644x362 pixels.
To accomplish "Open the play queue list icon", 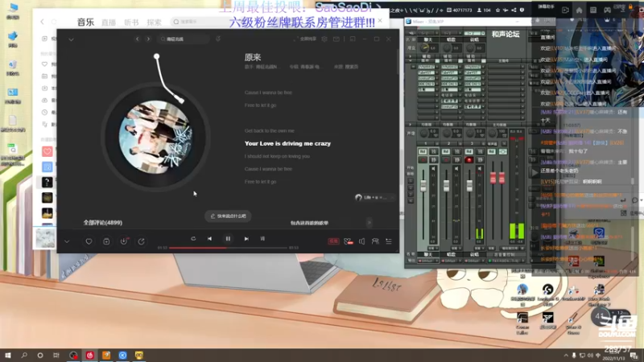I will [x=389, y=241].
